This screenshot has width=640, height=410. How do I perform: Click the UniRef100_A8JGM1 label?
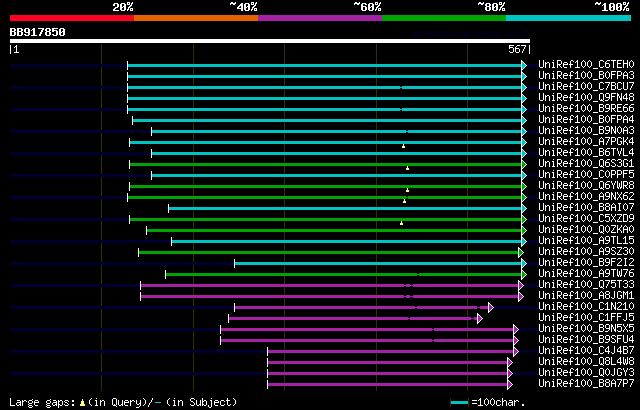(x=586, y=296)
